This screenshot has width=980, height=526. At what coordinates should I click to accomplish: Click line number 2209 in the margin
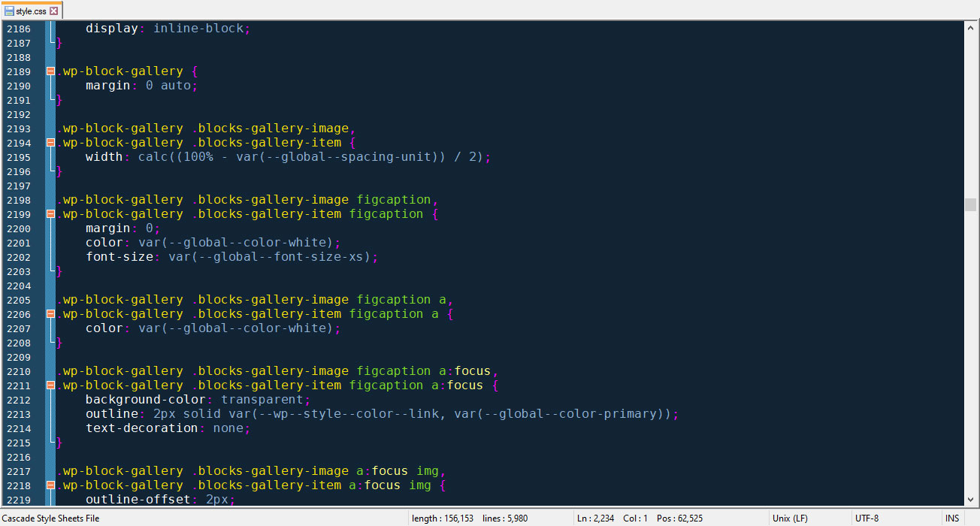(x=19, y=357)
